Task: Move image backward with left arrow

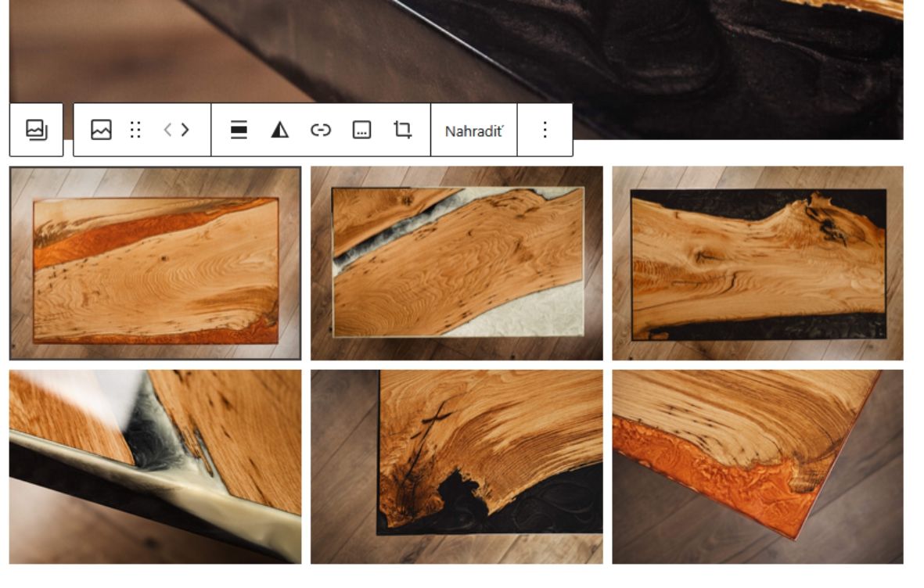Action: 167,130
